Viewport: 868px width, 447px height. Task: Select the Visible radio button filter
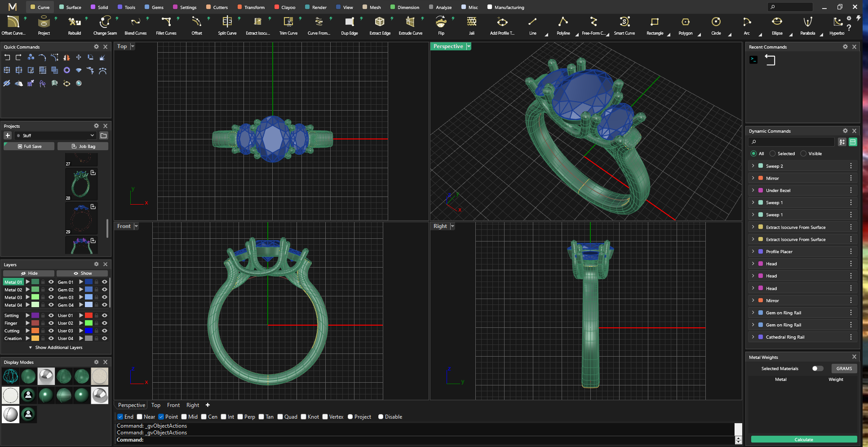point(803,154)
